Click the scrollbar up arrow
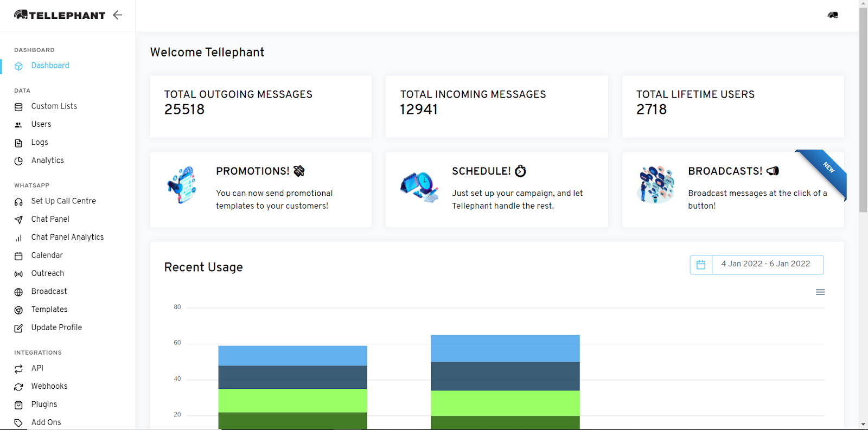 863,3
